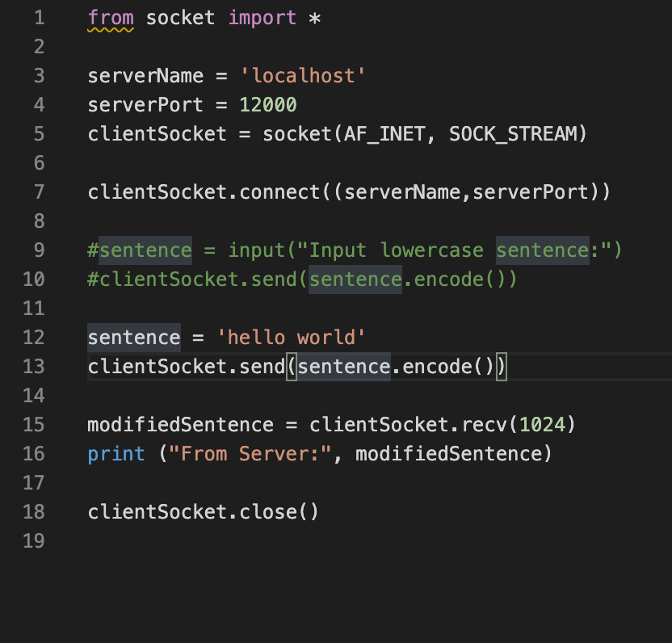Select the 'import' keyword on line 1
This screenshot has height=643, width=672.
[262, 17]
